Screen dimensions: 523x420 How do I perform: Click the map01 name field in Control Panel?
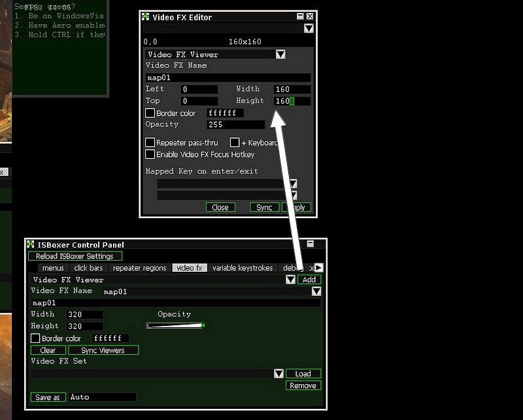[x=176, y=302]
